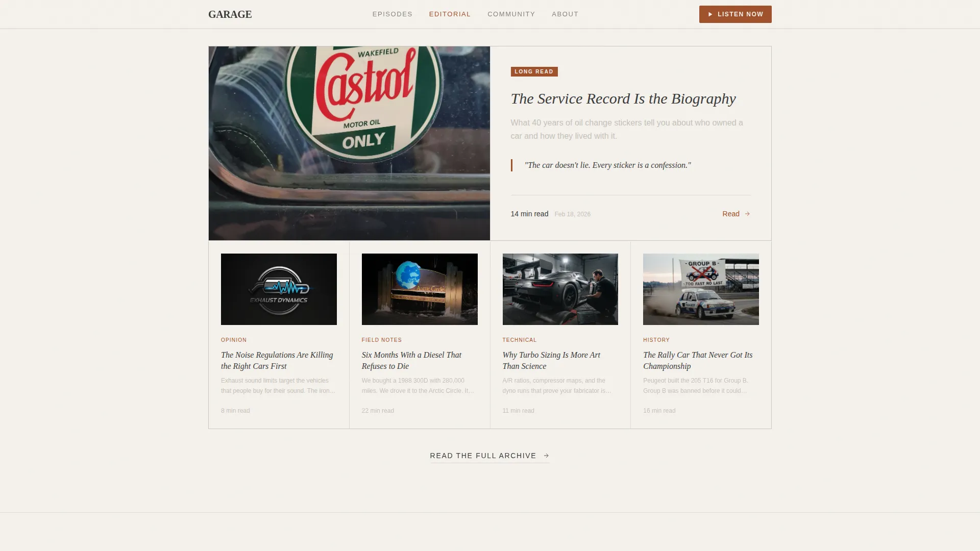Open the Episodes nav item
This screenshot has width=980, height=551.
coord(392,14)
